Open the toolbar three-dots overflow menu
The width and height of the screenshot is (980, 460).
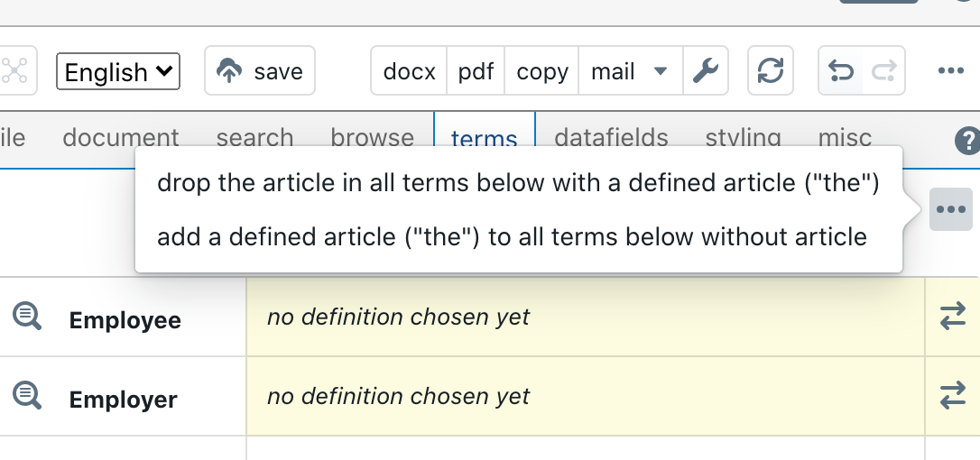pos(950,70)
